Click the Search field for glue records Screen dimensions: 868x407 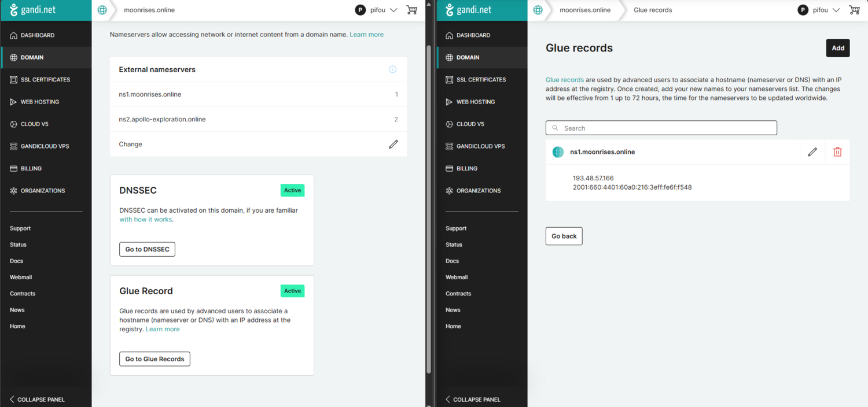click(661, 128)
